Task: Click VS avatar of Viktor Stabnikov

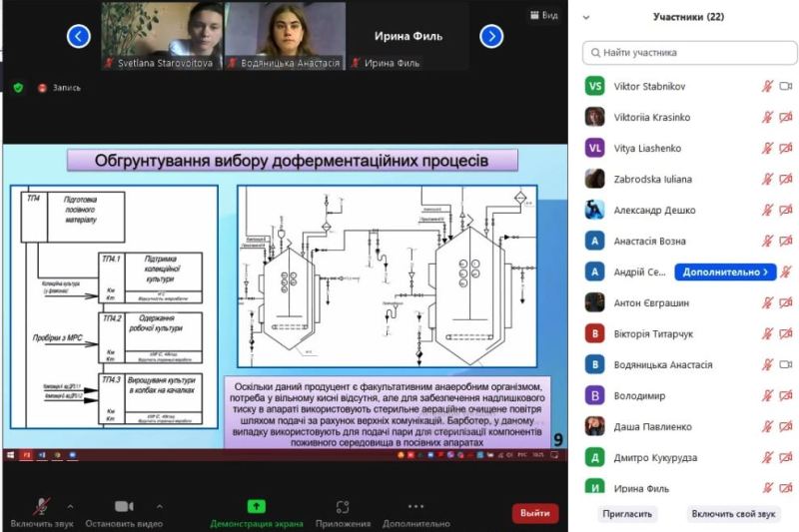Action: [594, 86]
